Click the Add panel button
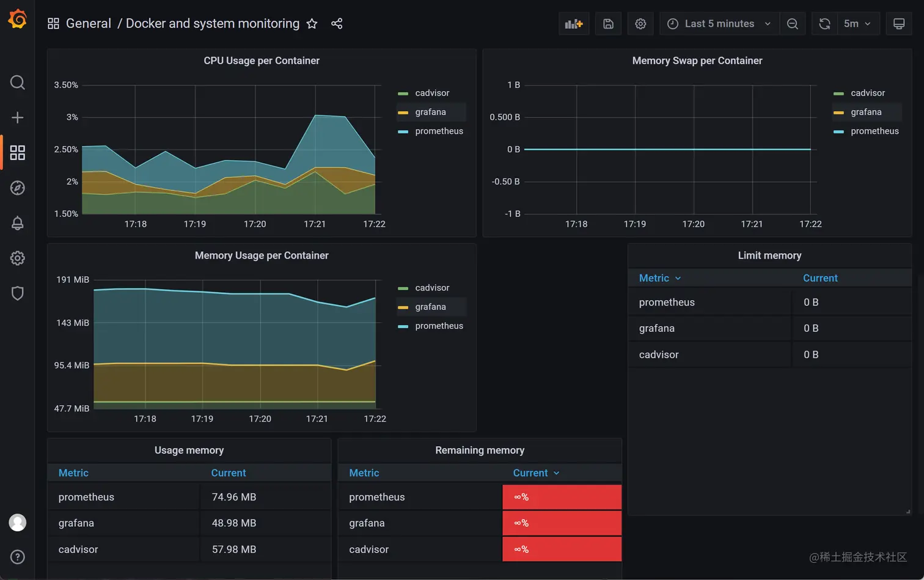 574,24
